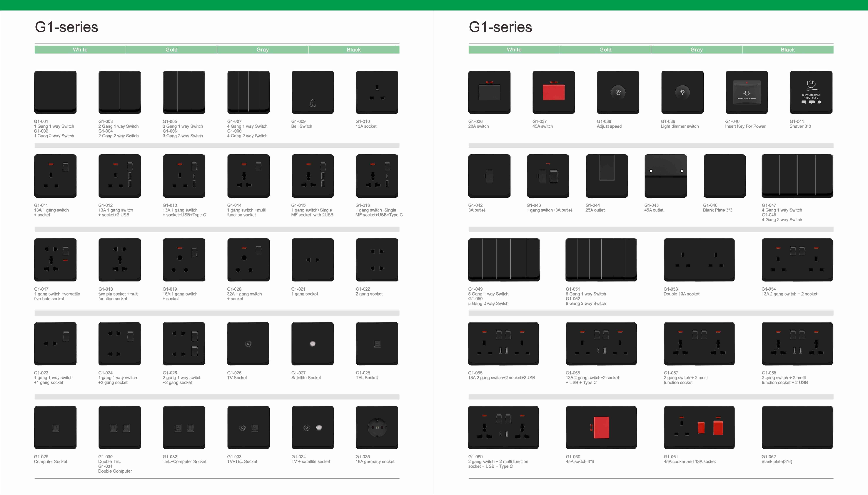Viewport: 868px width, 495px height.
Task: Select the "13A 2 gang switch + 2 socket" text
Action: tap(789, 294)
